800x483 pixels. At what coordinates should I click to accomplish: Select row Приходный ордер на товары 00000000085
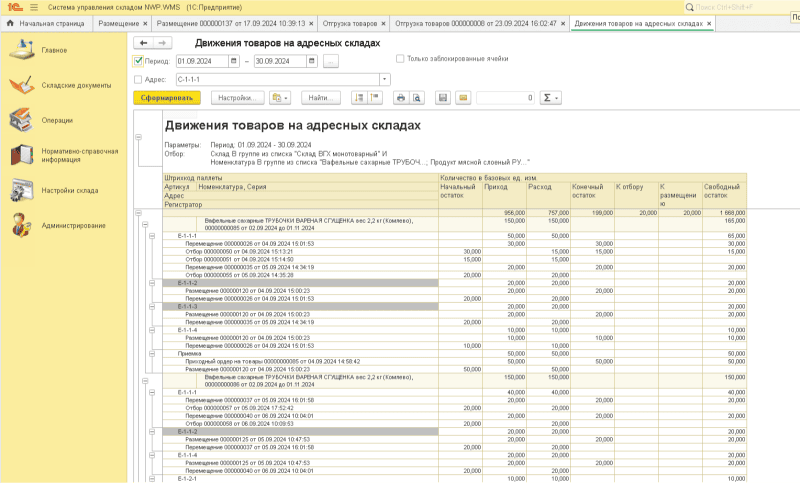[301, 361]
